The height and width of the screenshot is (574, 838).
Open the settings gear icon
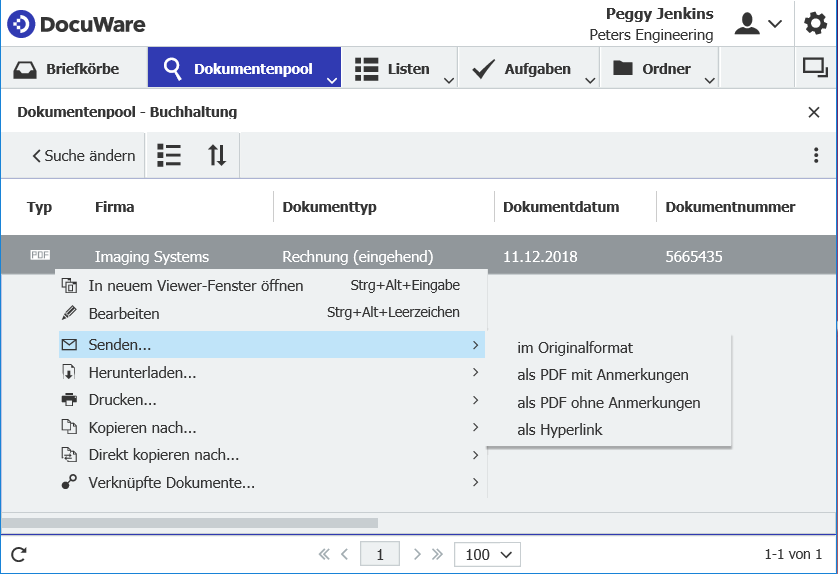816,24
